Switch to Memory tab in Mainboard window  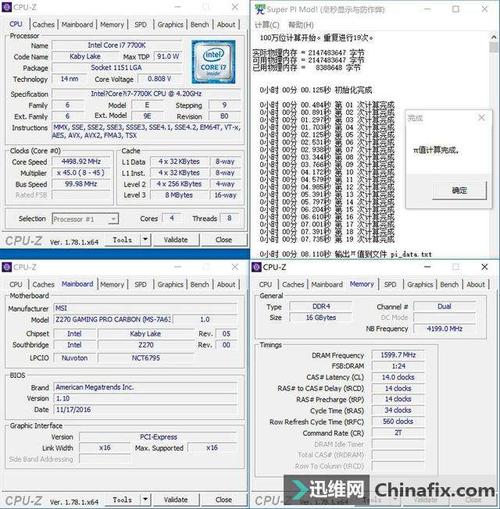click(x=112, y=284)
